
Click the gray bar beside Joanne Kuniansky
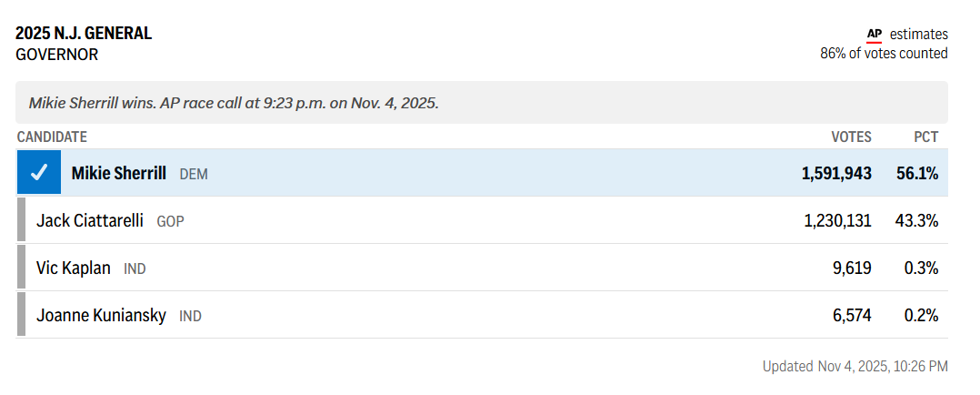click(21, 315)
